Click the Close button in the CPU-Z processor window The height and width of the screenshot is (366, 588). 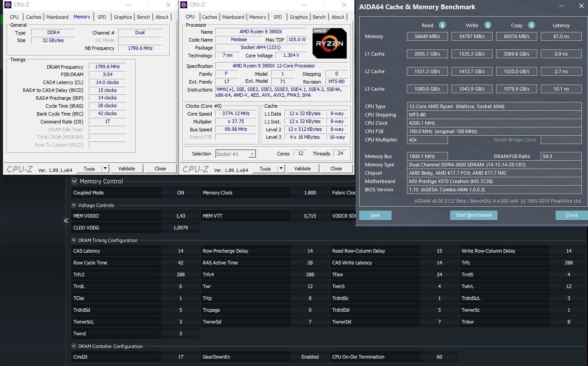tap(336, 169)
